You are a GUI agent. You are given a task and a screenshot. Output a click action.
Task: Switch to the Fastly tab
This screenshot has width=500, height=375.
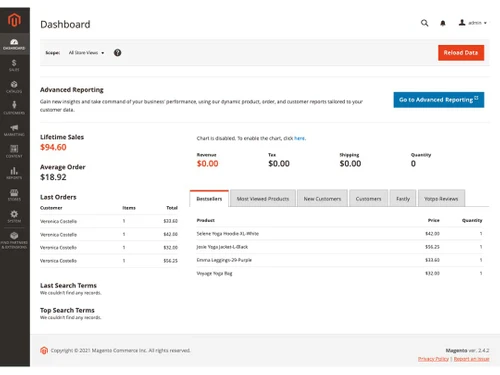(403, 199)
